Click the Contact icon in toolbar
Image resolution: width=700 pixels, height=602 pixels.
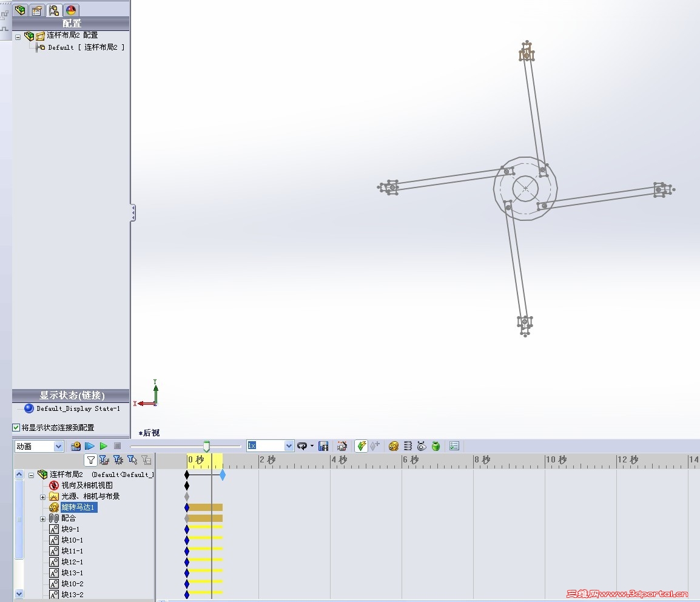(422, 446)
